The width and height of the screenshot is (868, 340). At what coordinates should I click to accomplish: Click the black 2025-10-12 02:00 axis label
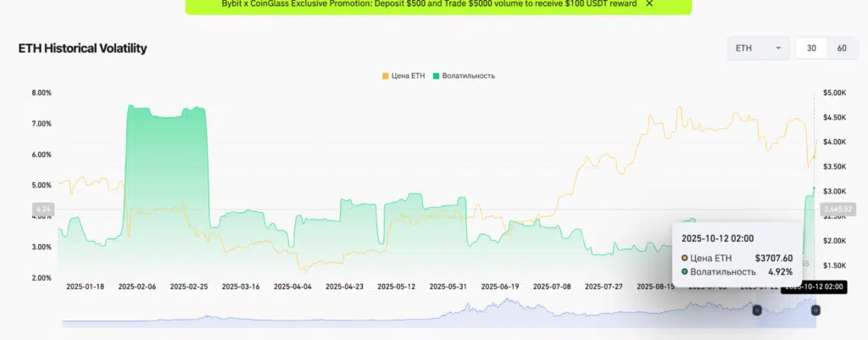(x=814, y=287)
